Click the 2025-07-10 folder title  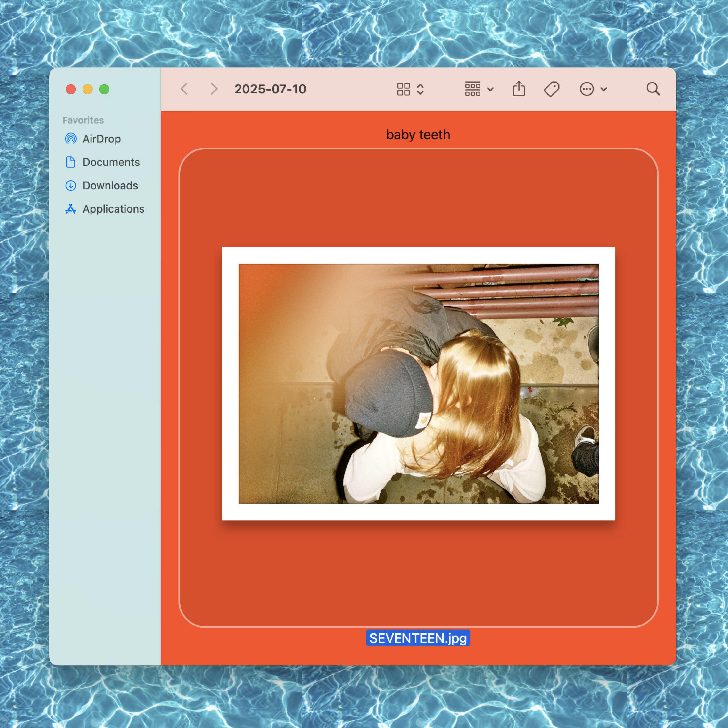[x=270, y=89]
